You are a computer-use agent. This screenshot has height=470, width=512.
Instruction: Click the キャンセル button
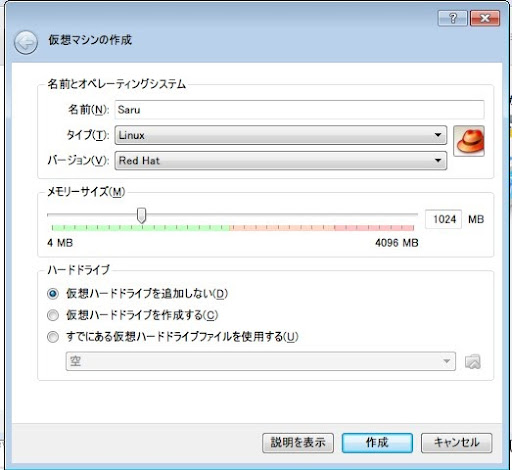456,443
